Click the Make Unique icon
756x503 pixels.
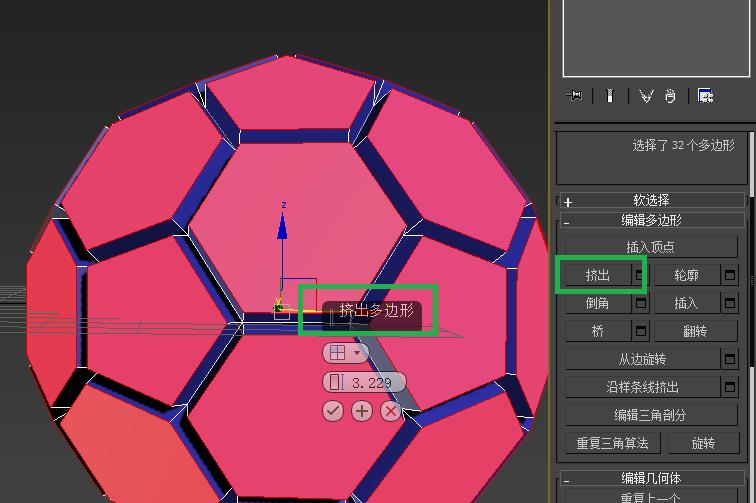[x=646, y=96]
